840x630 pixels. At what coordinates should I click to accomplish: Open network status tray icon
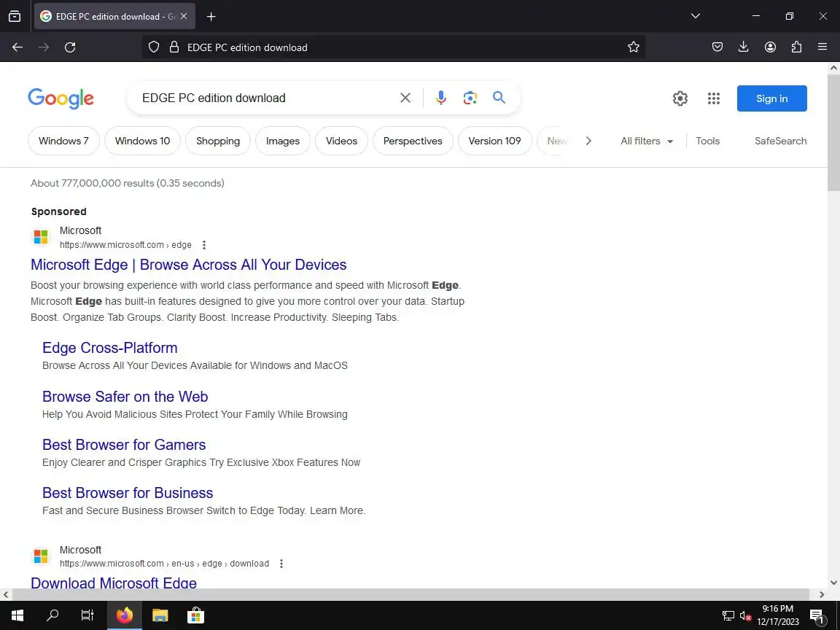point(728,616)
